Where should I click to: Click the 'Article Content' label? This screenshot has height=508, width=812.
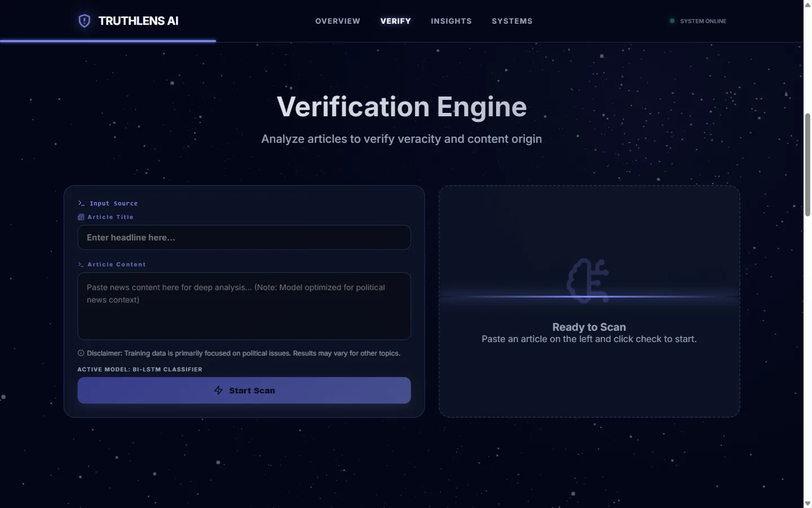[117, 264]
